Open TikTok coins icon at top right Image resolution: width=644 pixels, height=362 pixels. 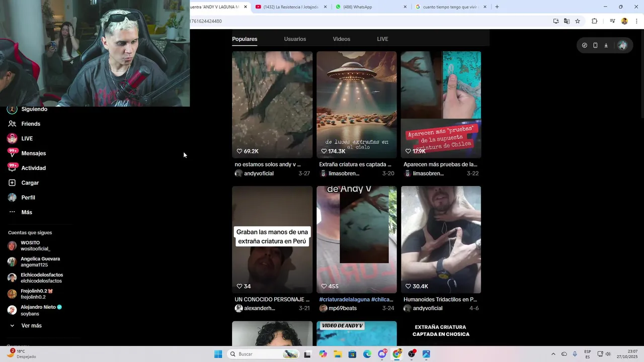click(585, 45)
